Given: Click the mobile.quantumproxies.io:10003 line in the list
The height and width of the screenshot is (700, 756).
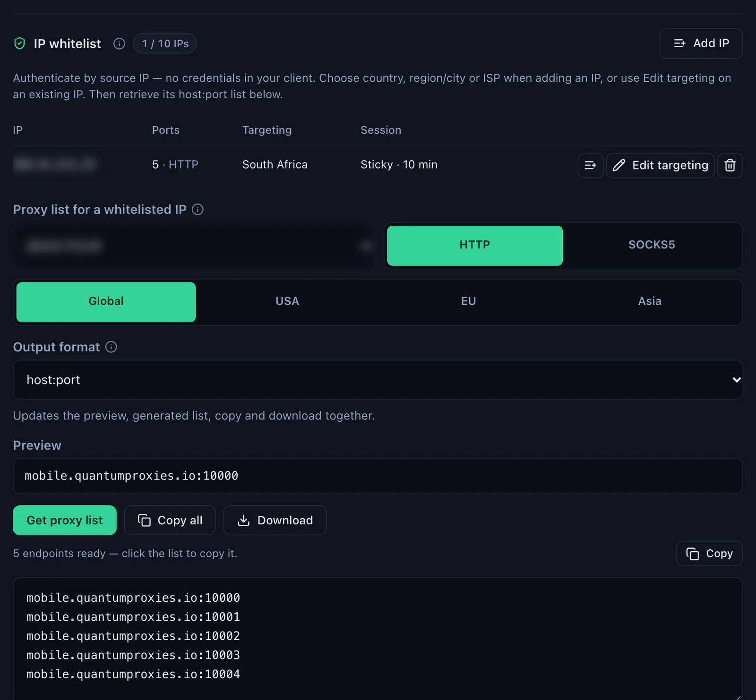Looking at the screenshot, I should pyautogui.click(x=133, y=655).
